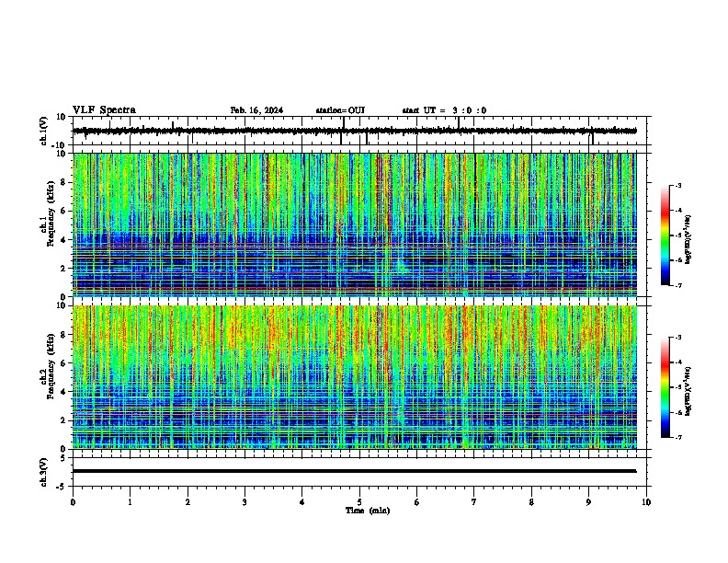Click the "VLF Spectra" title text
The image size is (728, 563).
click(104, 110)
